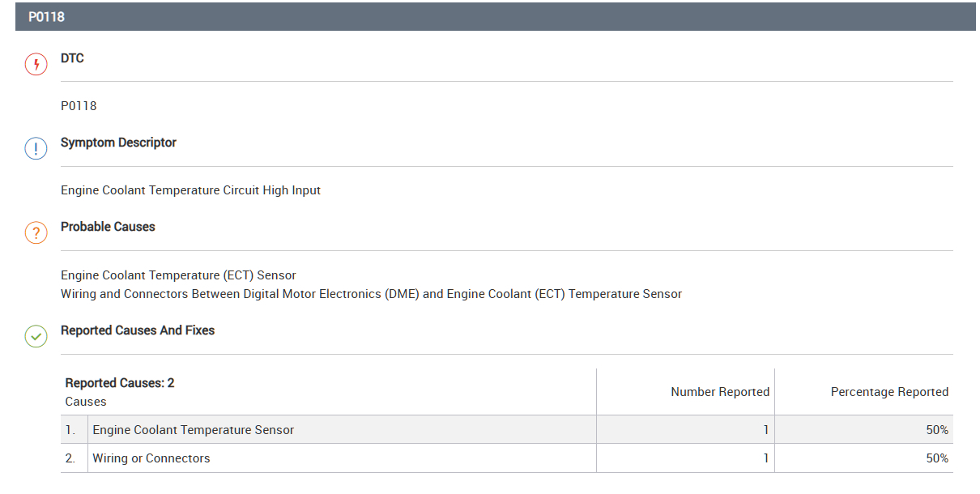Click the number reported for Wiring or Connectors
Image resolution: width=980 pixels, height=494 pixels.
coord(765,458)
